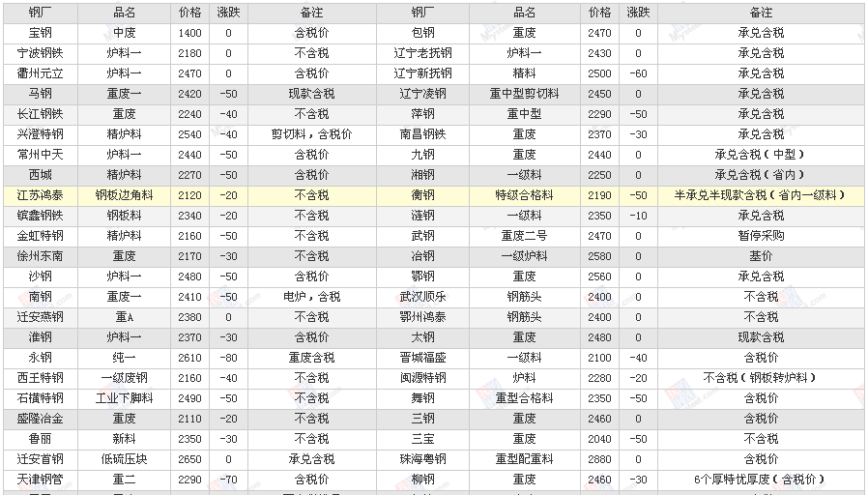Select the 工业下脚料 product cell
This screenshot has width=868, height=495.
pos(124,398)
